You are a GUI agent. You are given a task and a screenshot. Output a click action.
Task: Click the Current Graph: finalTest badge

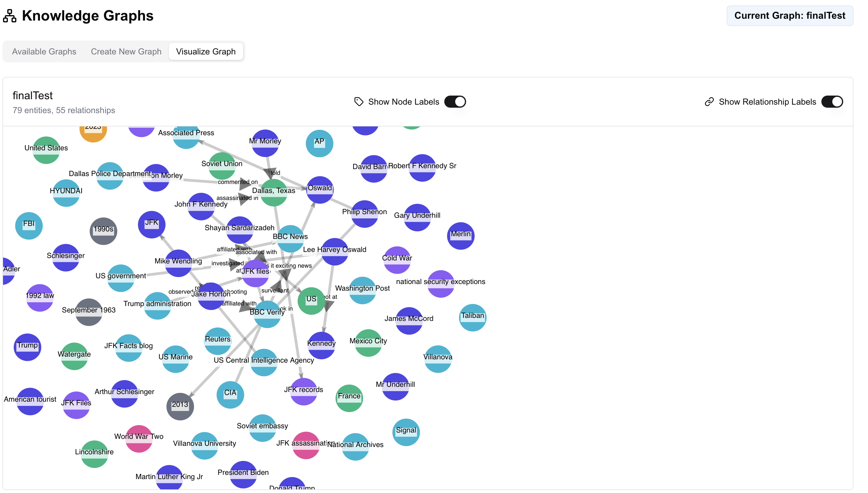[x=790, y=15]
